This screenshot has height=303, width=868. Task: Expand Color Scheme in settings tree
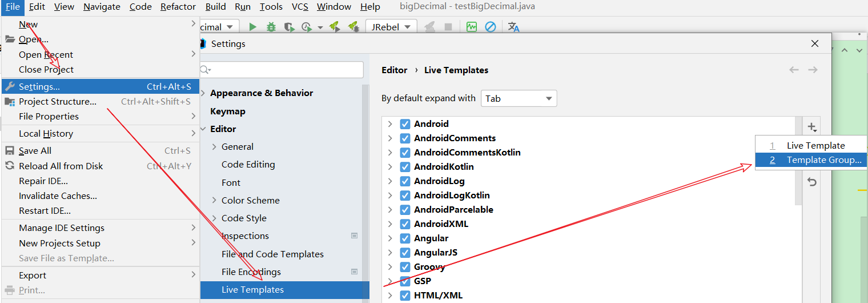click(x=214, y=200)
